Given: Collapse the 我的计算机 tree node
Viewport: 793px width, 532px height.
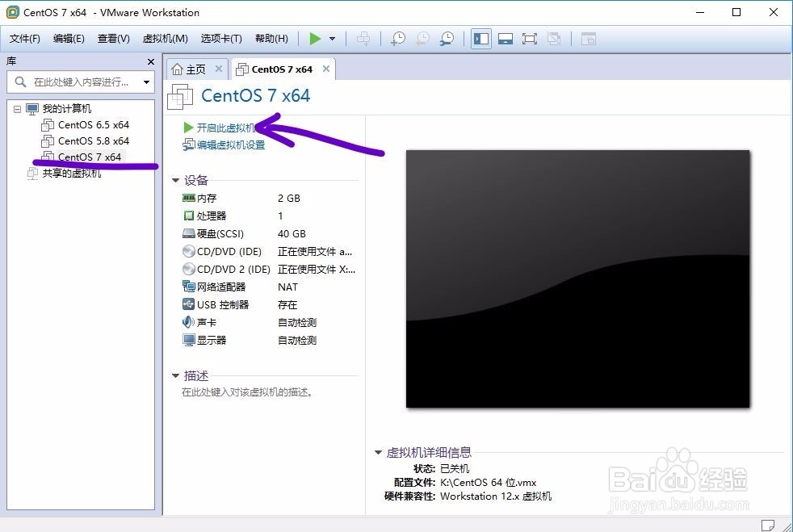Looking at the screenshot, I should coord(18,107).
